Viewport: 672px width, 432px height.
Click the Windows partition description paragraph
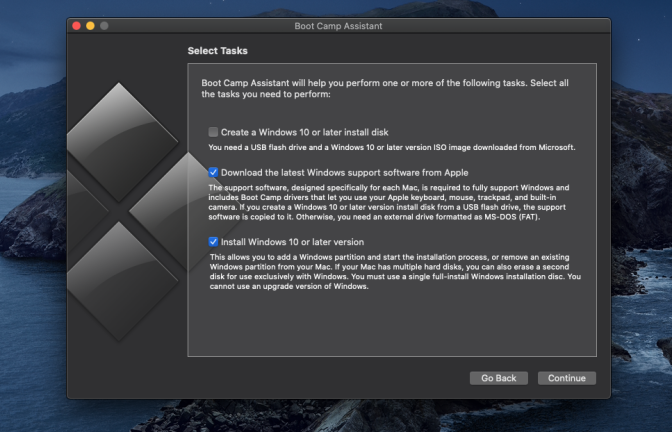(395, 272)
